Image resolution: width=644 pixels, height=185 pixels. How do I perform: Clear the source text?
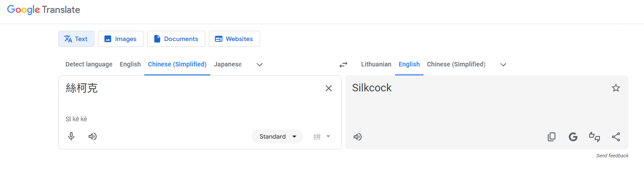click(329, 88)
